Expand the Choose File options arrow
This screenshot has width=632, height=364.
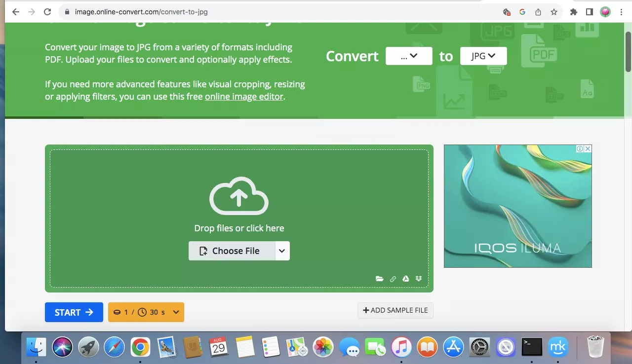point(281,251)
